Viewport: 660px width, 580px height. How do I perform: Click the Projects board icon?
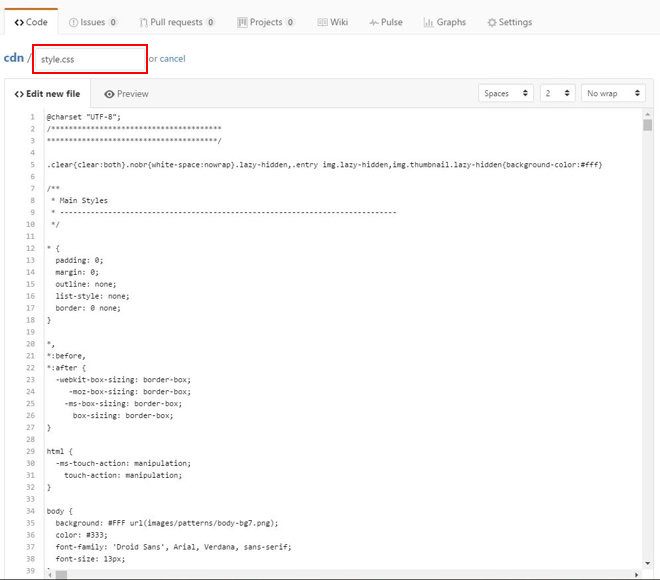(242, 22)
